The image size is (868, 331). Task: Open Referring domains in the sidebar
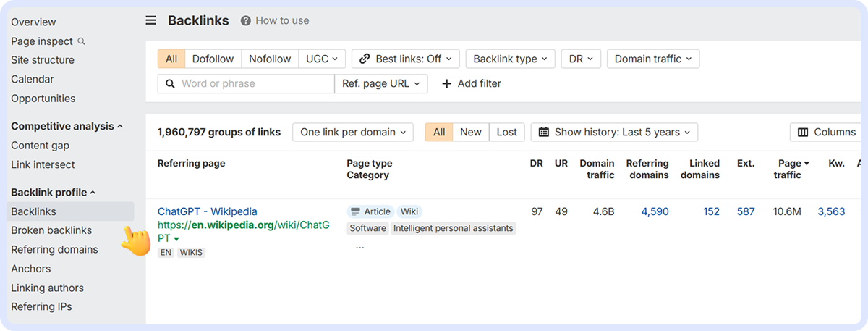54,249
